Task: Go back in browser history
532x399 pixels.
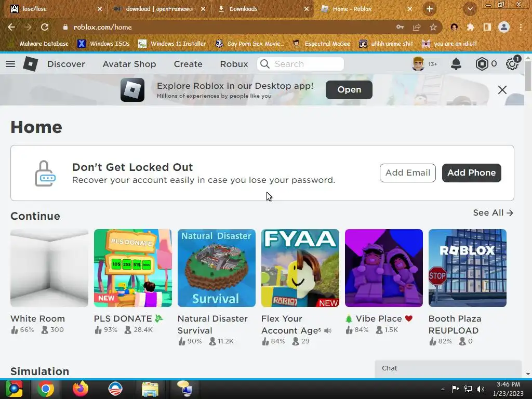Action: [x=11, y=27]
